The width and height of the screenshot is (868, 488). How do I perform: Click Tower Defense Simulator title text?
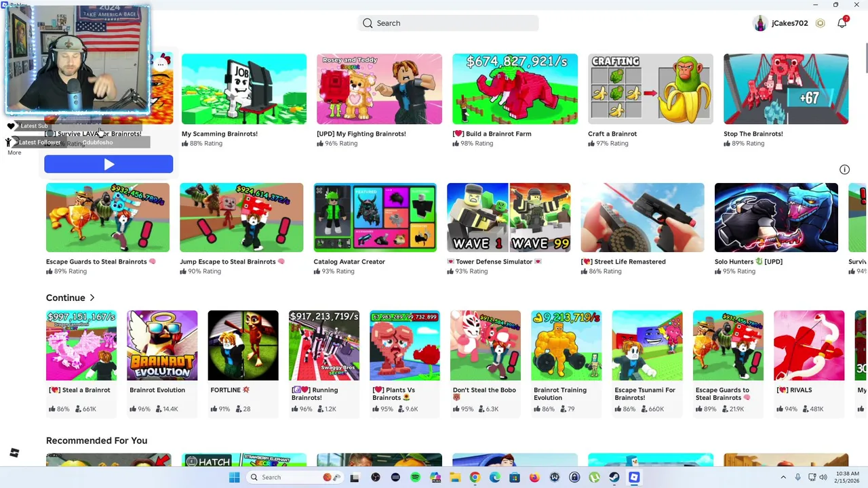click(x=494, y=262)
